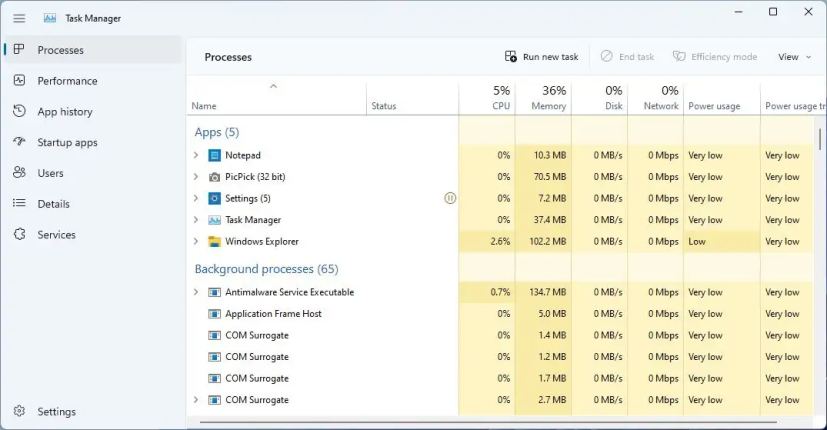
Task: Switch to the Processes tab
Action: coord(60,50)
